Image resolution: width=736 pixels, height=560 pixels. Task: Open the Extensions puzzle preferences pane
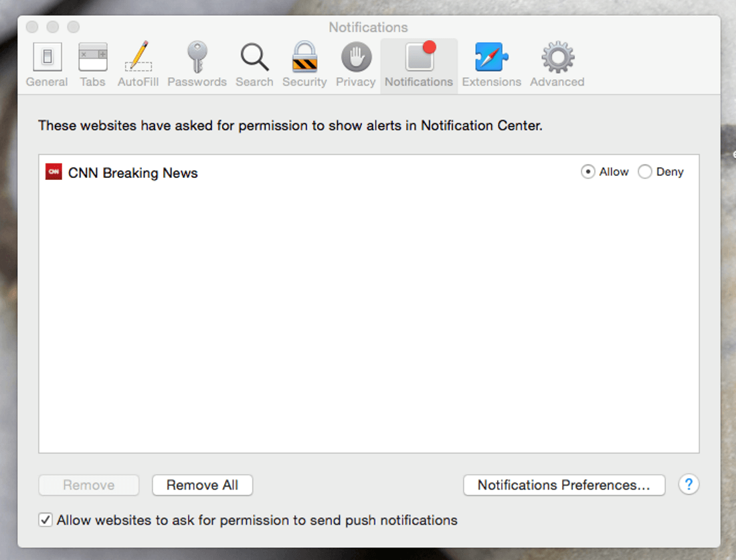pyautogui.click(x=492, y=64)
